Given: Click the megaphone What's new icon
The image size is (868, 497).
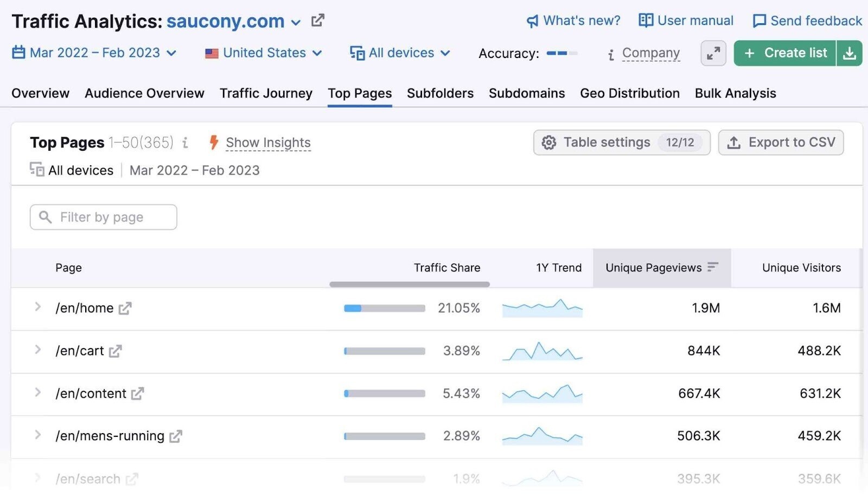Looking at the screenshot, I should point(532,21).
